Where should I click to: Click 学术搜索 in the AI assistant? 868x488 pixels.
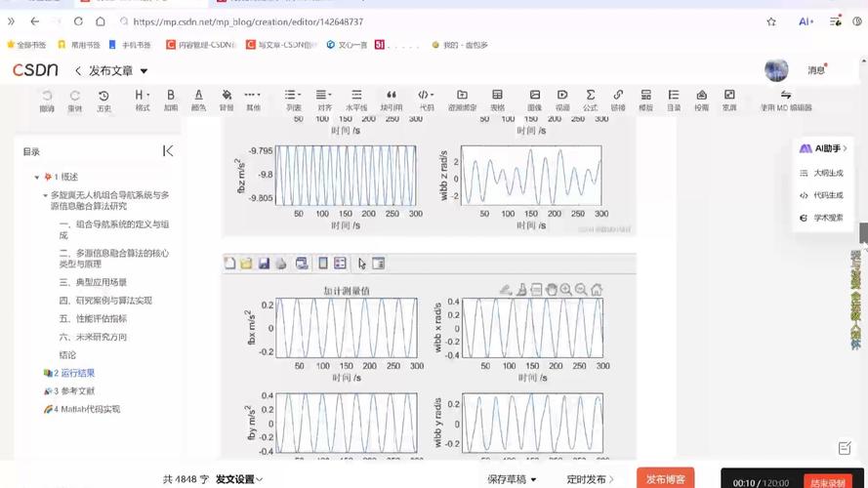click(x=821, y=218)
